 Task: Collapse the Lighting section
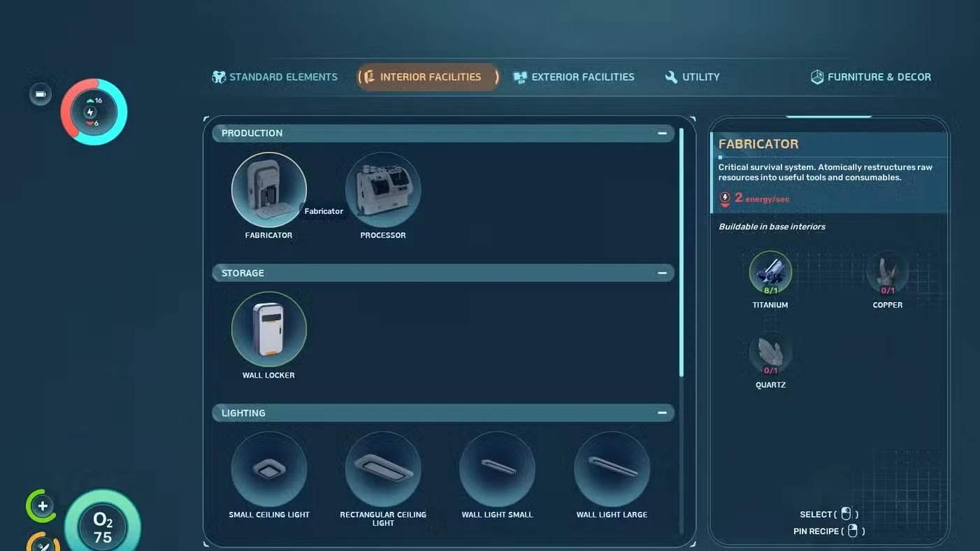(662, 413)
